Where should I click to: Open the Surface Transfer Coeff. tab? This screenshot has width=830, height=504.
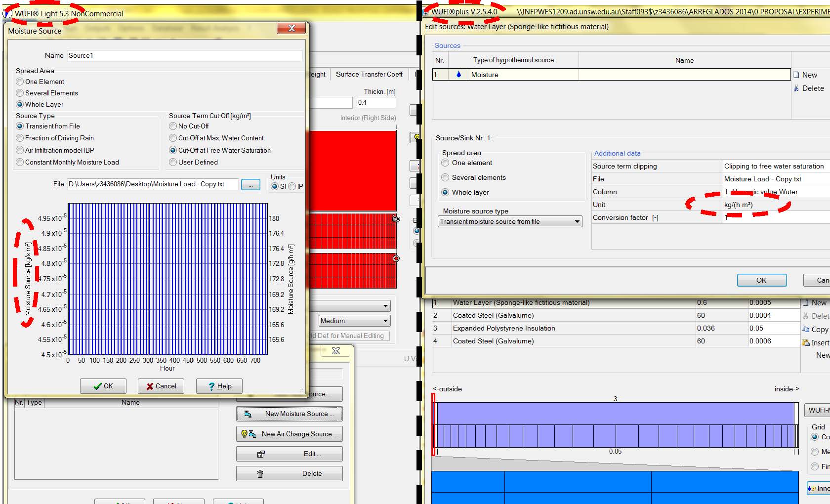pyautogui.click(x=369, y=75)
